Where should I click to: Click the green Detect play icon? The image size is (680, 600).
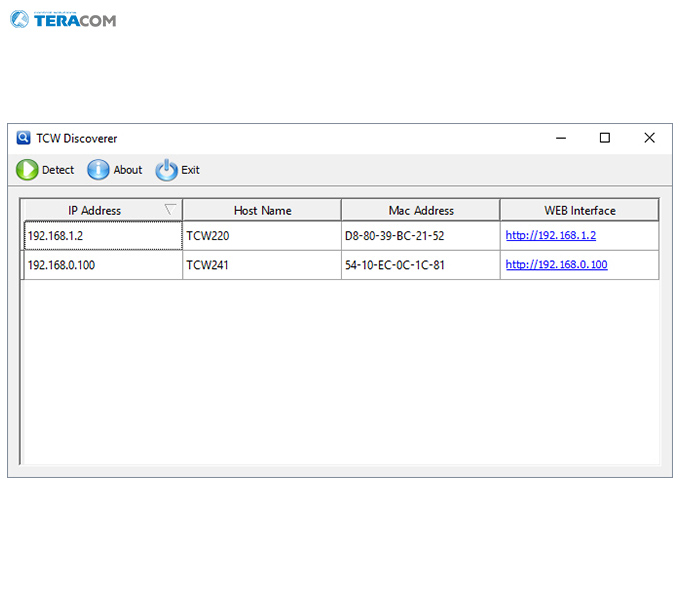click(x=27, y=170)
